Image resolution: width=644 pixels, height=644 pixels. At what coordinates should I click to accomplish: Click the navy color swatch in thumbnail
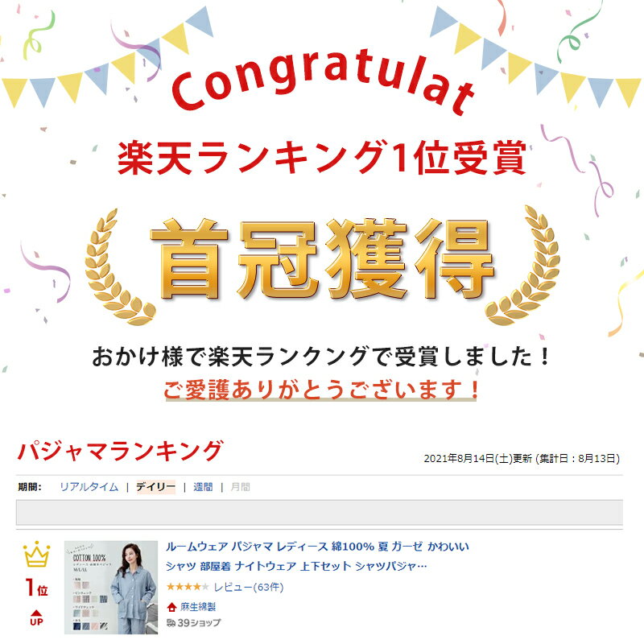(76, 626)
